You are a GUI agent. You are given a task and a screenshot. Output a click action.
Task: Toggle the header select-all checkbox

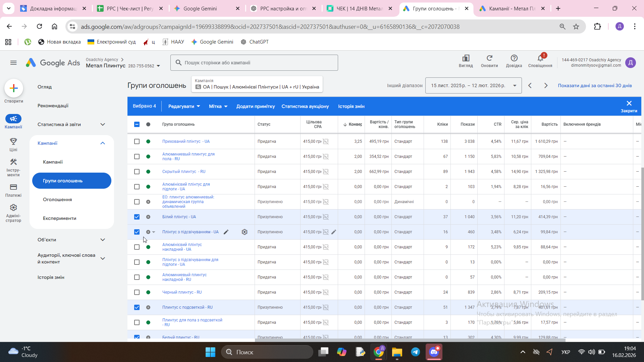pos(137,124)
